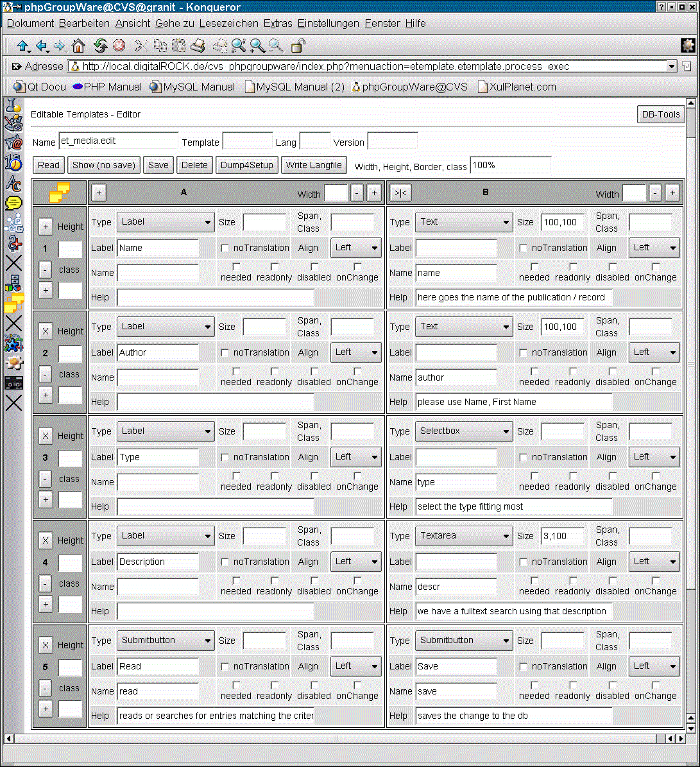
Task: Open Type dropdown for the read Submitbutton
Action: pyautogui.click(x=166, y=641)
